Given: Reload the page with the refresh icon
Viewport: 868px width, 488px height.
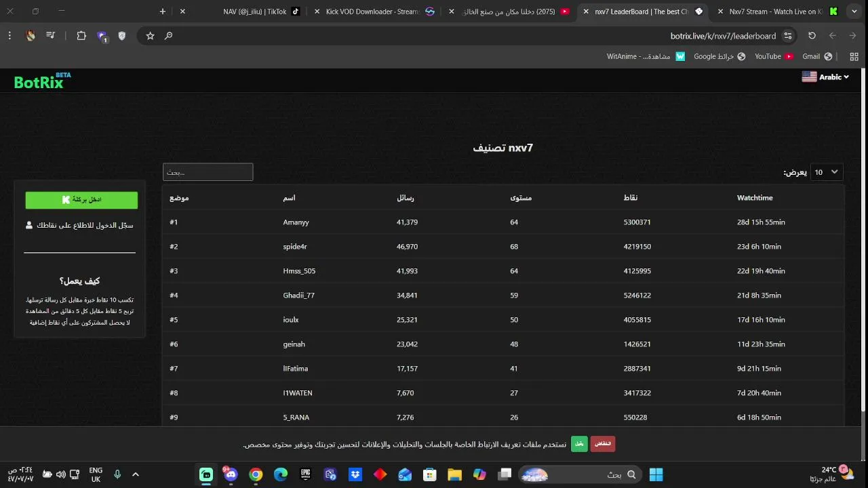Looking at the screenshot, I should coord(812,36).
